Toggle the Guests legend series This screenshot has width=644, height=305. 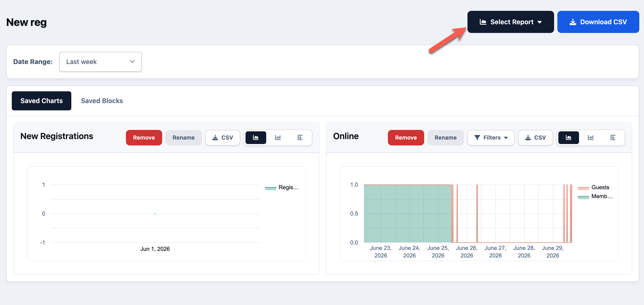593,188
